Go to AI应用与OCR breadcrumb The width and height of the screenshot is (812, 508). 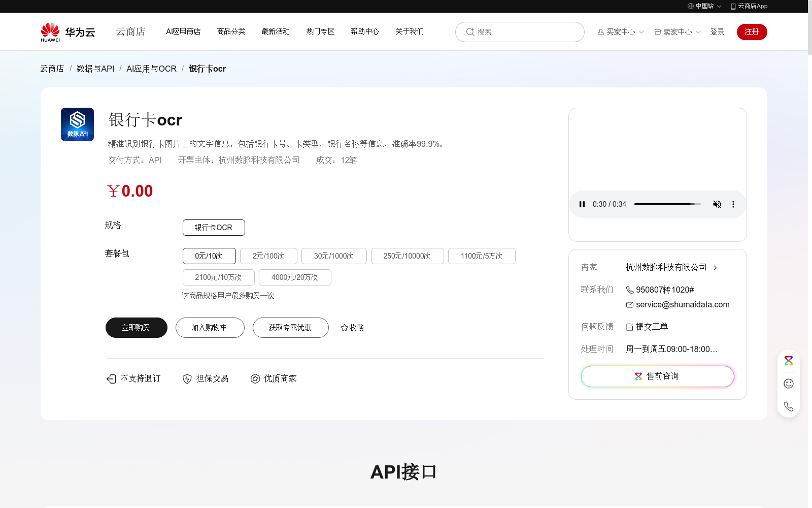click(x=152, y=69)
